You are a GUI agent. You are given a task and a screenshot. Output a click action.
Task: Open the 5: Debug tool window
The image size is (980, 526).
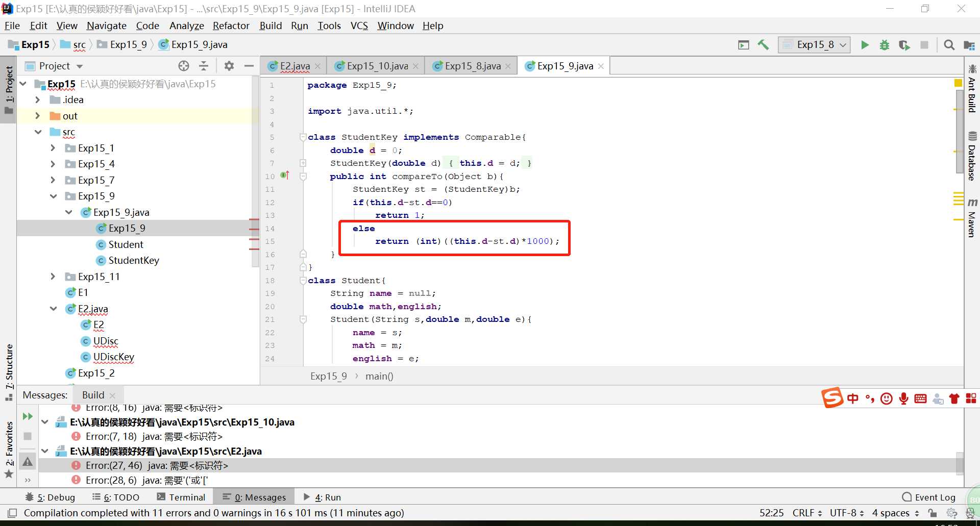click(x=50, y=497)
